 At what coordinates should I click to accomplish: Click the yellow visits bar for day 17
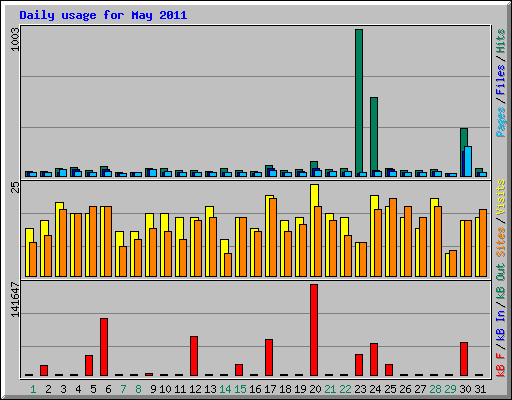268,236
